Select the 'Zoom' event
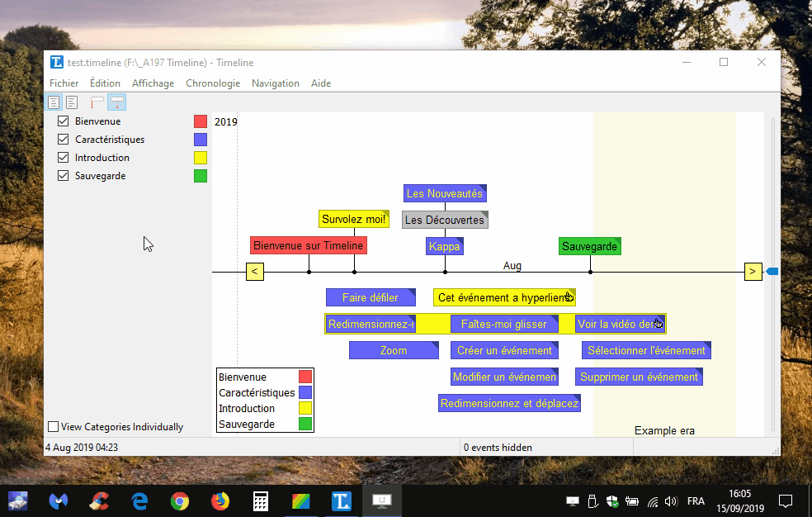Image resolution: width=812 pixels, height=517 pixels. [394, 350]
